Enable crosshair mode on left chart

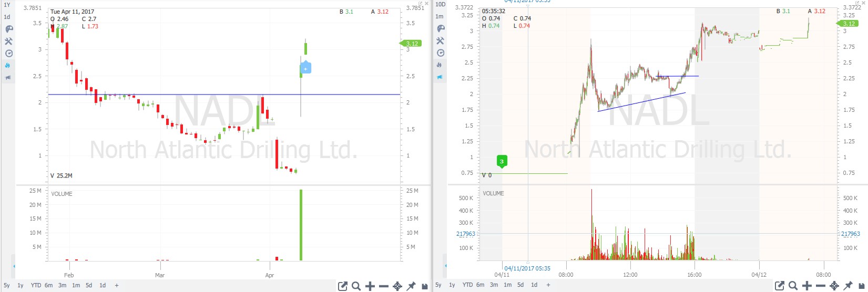pos(397,286)
